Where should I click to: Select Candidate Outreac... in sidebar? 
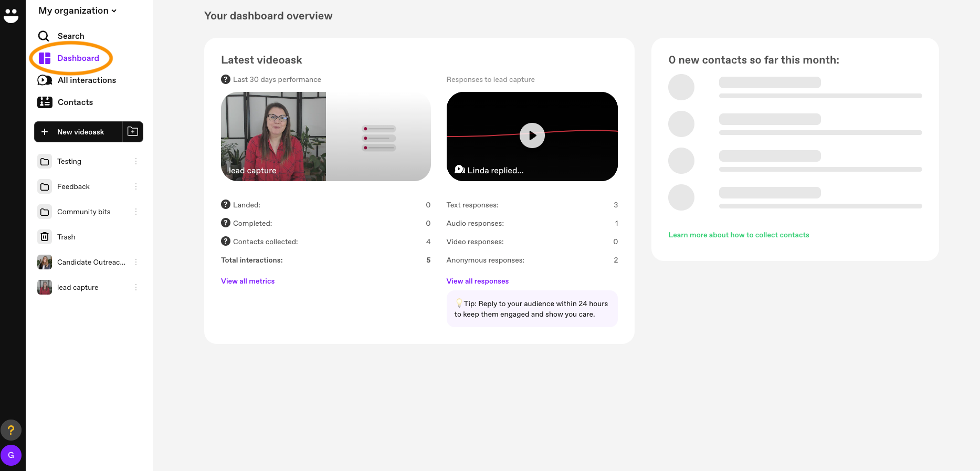91,263
